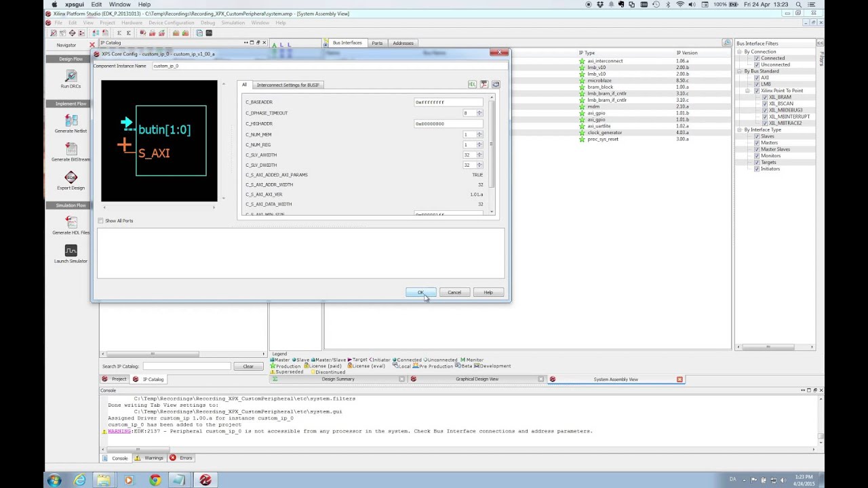The height and width of the screenshot is (488, 868).
Task: Collapse the Xilinx Point To Point node
Action: [748, 91]
